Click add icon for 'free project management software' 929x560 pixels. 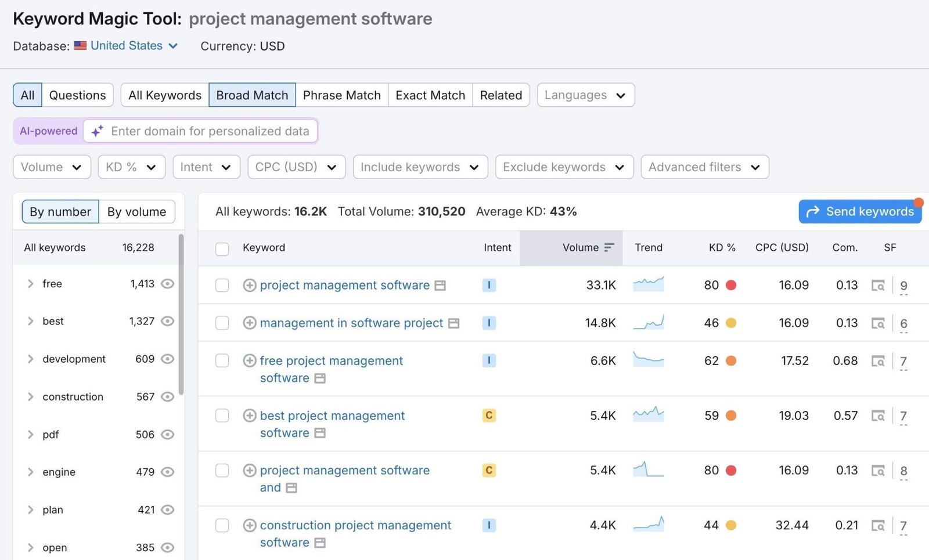coord(250,361)
